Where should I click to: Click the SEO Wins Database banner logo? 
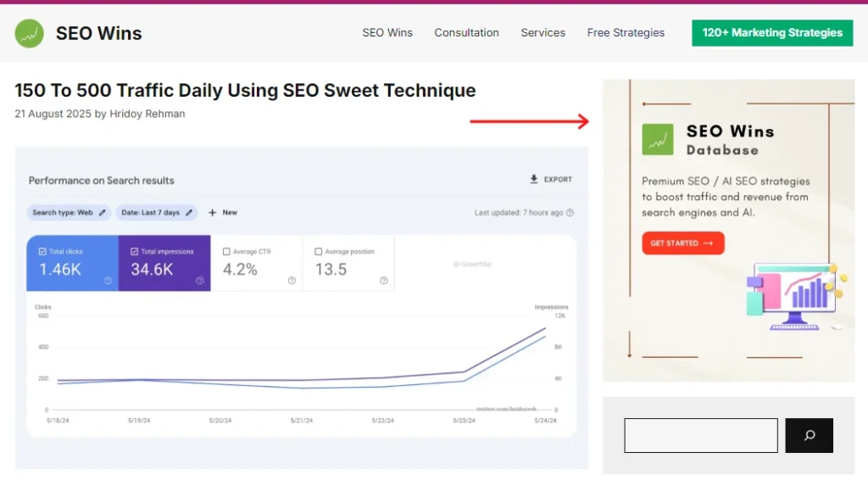658,139
